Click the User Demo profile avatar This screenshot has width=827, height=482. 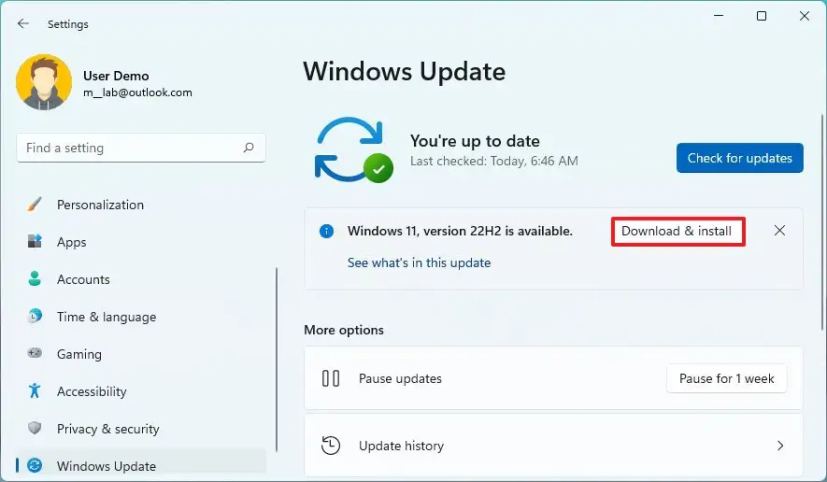(44, 82)
